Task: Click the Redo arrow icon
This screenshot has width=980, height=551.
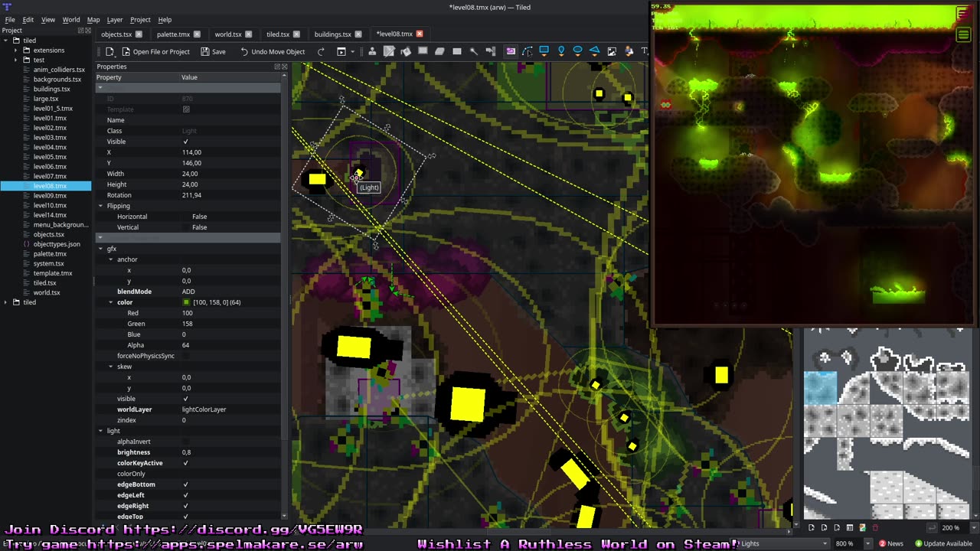Action: 321,51
